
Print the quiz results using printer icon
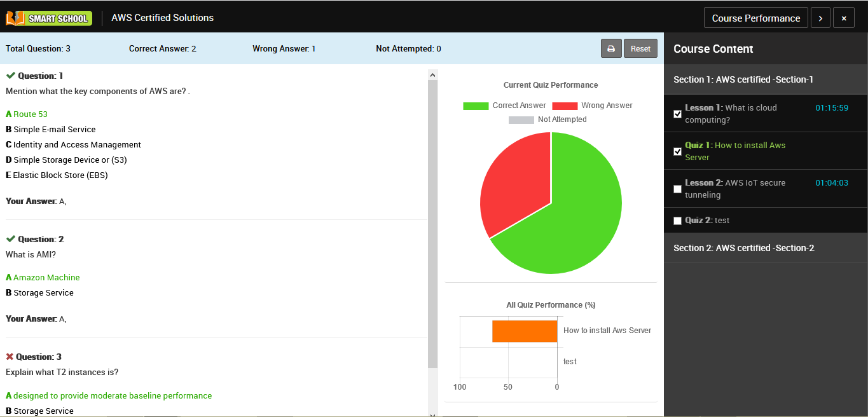pyautogui.click(x=611, y=49)
